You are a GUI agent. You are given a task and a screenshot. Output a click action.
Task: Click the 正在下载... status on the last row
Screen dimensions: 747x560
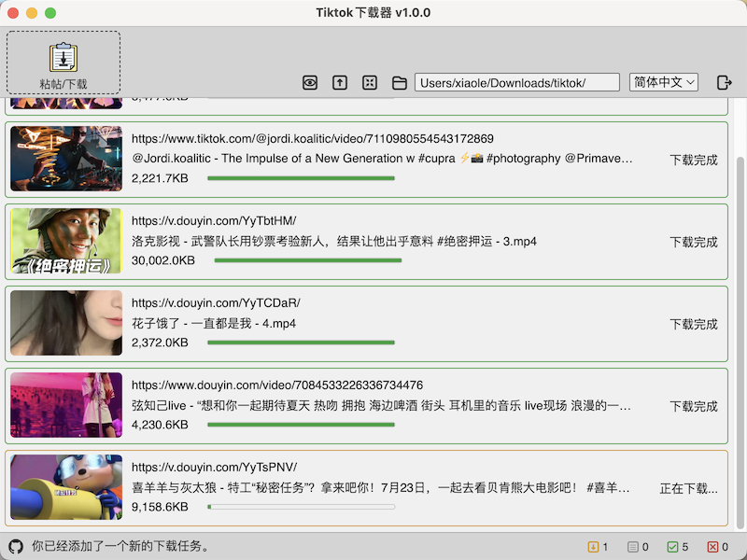click(688, 488)
